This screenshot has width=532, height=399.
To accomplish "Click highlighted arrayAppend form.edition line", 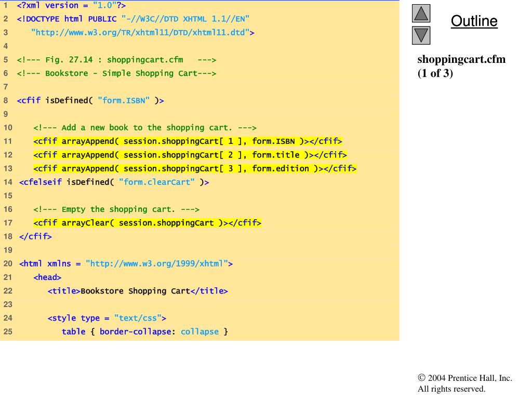I will [x=195, y=168].
